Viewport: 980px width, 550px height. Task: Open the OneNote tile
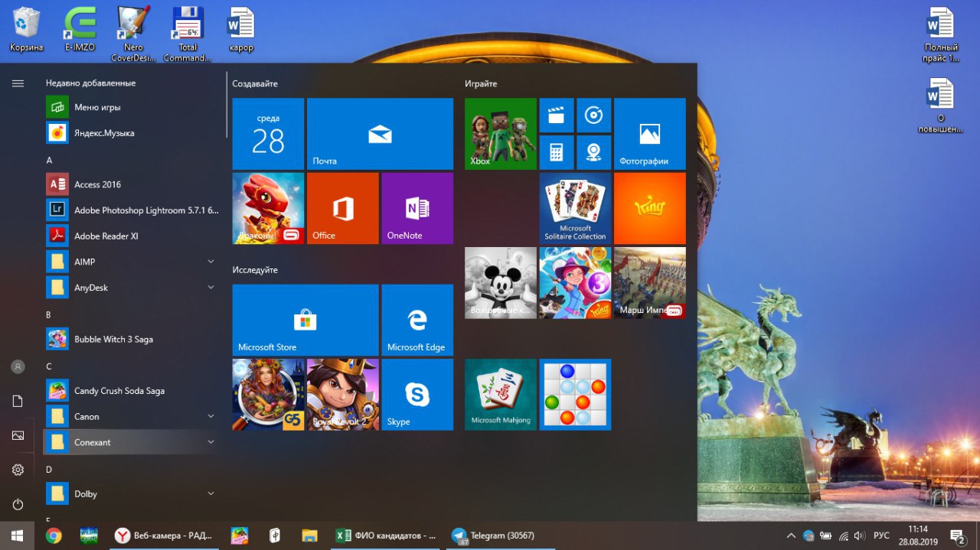click(x=417, y=208)
